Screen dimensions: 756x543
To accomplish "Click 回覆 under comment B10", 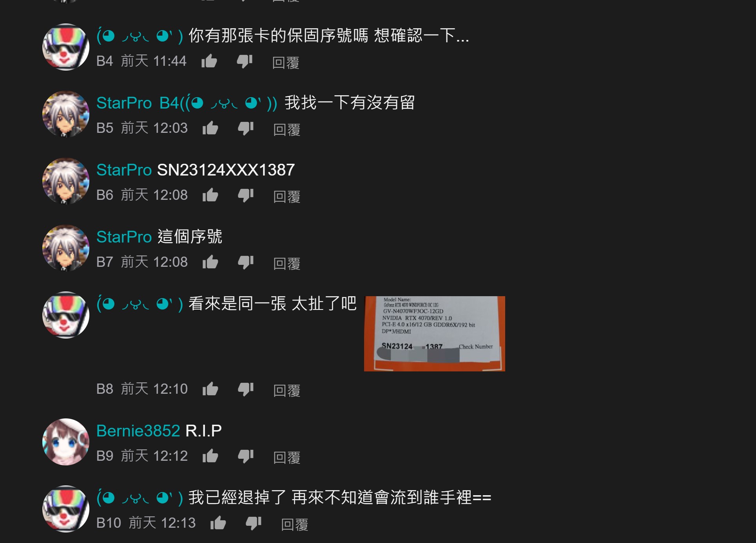I will coord(295,524).
